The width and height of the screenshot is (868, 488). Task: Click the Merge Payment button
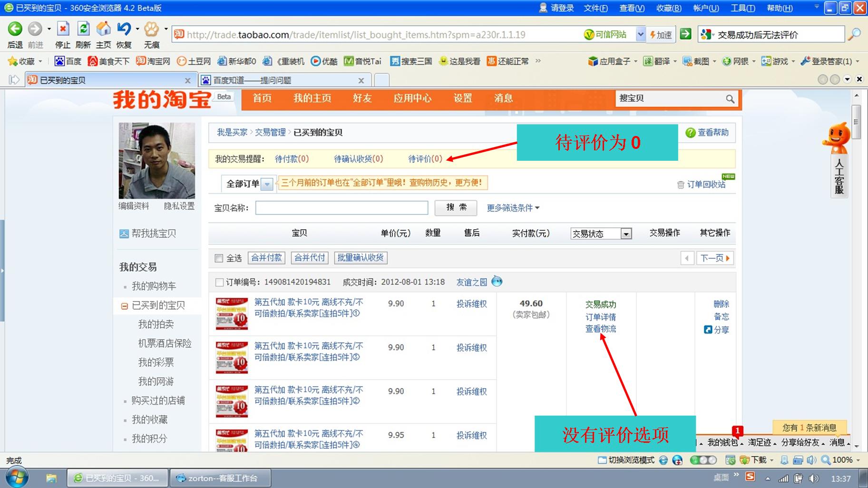tap(266, 258)
